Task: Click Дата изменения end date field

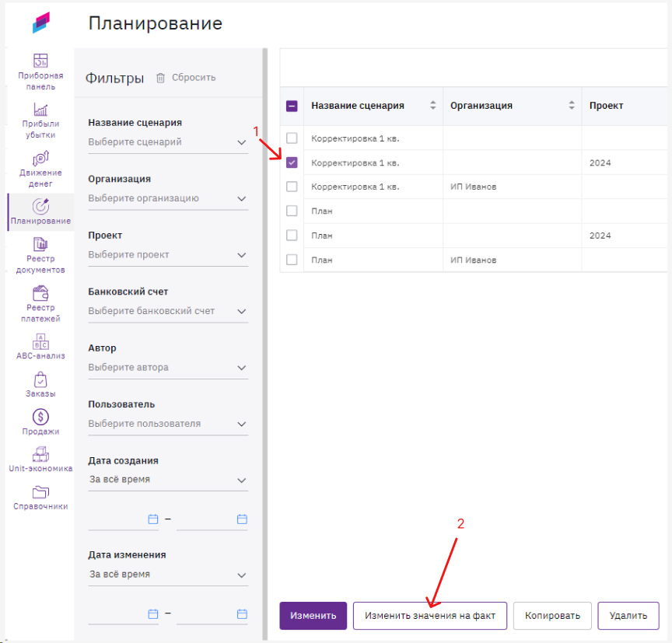Action: (212, 614)
